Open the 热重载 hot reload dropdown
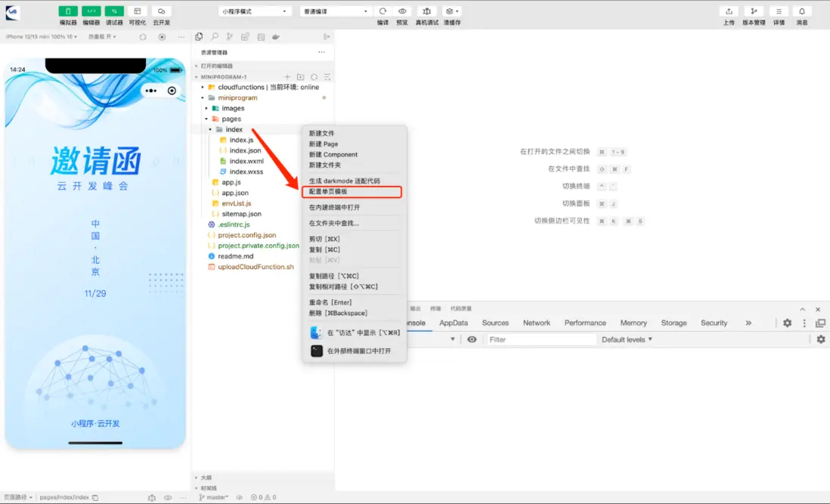 pyautogui.click(x=101, y=36)
